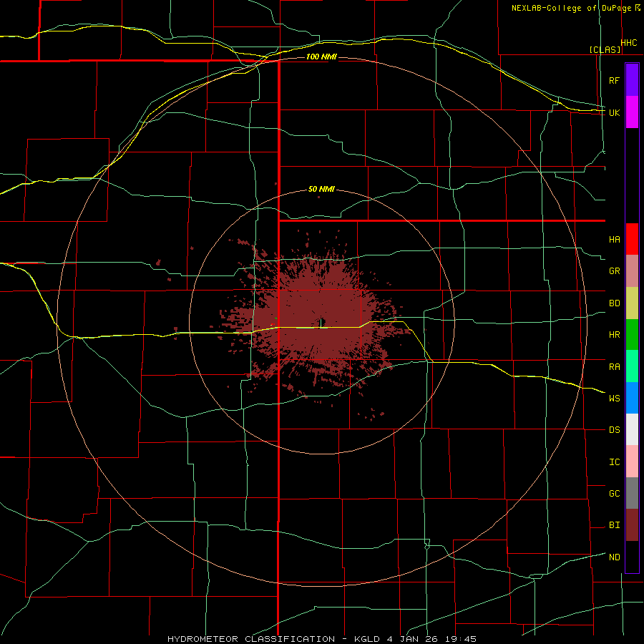
Task: Click the HA legend label
Action: point(615,240)
